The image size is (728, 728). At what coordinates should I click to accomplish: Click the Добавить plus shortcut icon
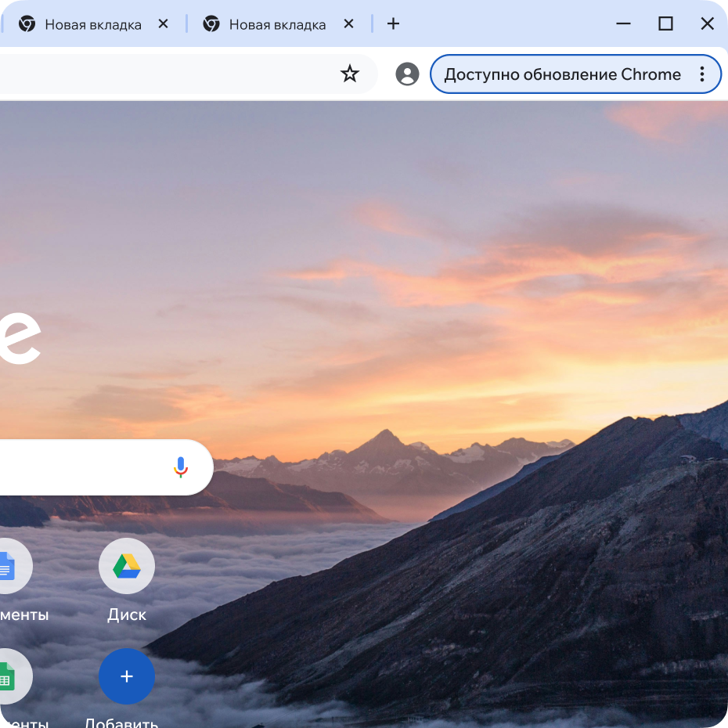(126, 676)
